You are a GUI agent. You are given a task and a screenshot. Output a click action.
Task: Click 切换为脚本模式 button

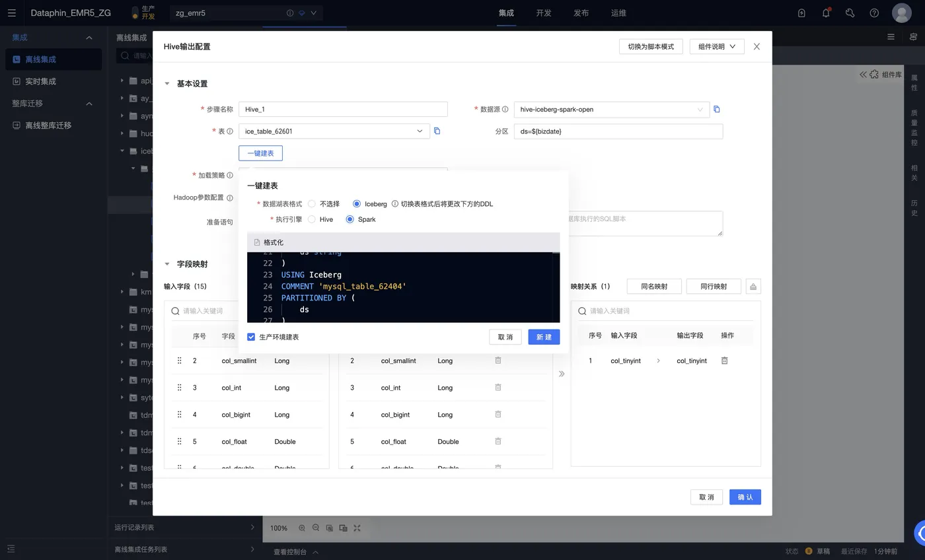tap(651, 46)
